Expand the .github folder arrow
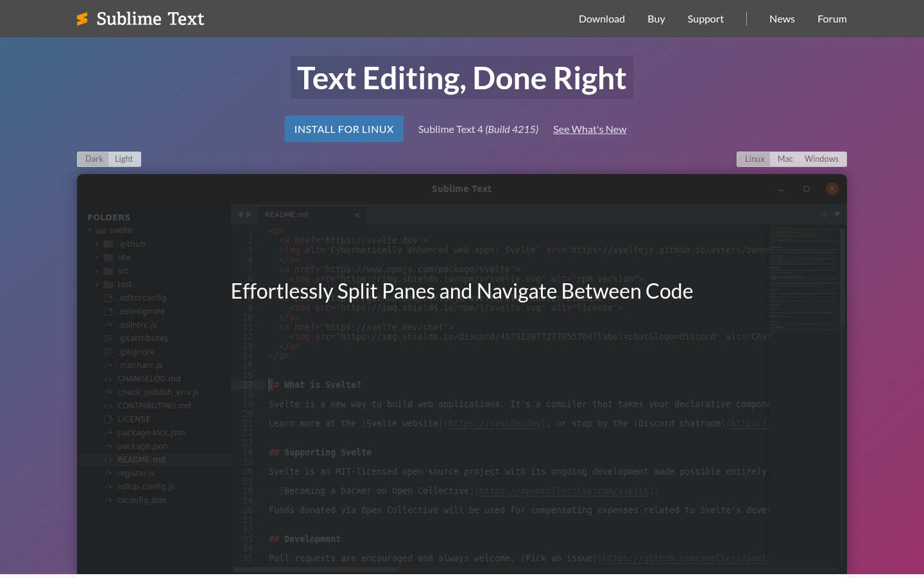Screen dimensions: 924x578 [98, 244]
